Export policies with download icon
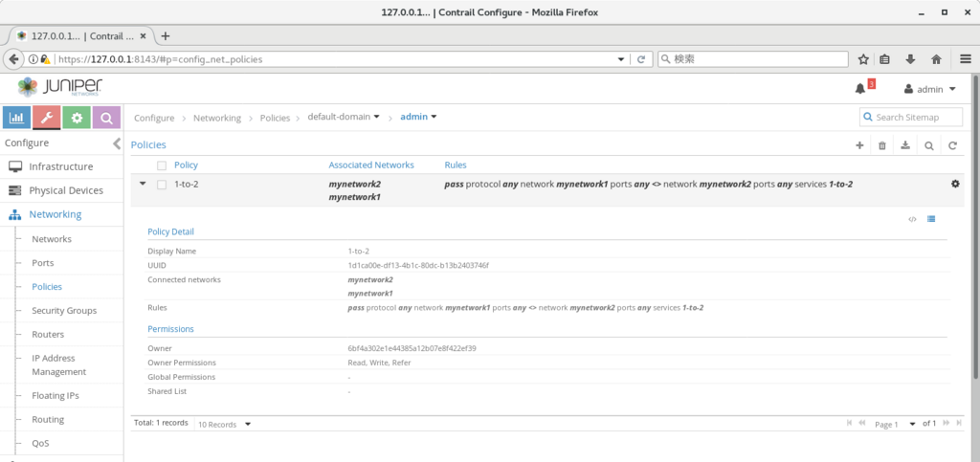Viewport: 980px width, 462px height. [905, 145]
